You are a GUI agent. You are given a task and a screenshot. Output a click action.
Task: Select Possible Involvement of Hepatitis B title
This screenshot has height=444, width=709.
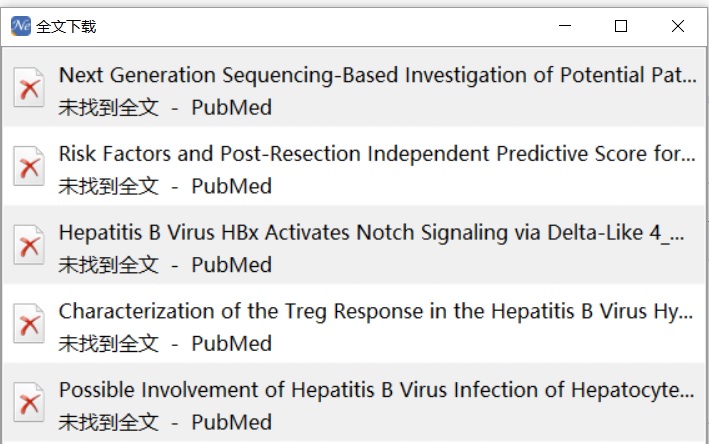click(x=376, y=390)
